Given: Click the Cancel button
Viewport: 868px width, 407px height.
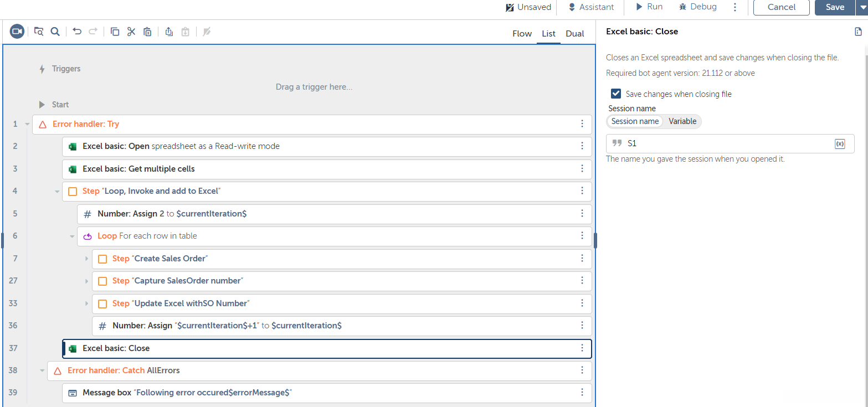Looking at the screenshot, I should (x=782, y=7).
